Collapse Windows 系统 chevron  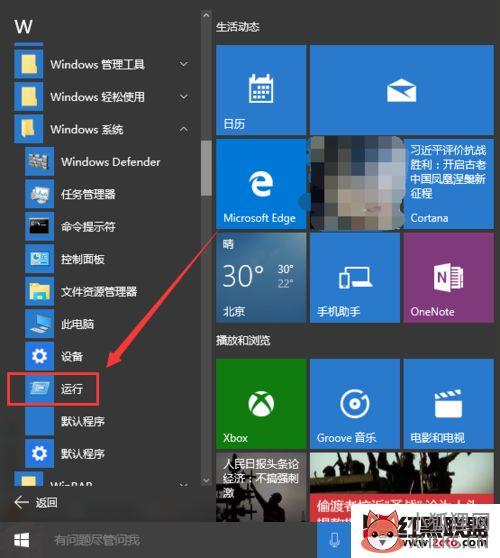pos(184,129)
